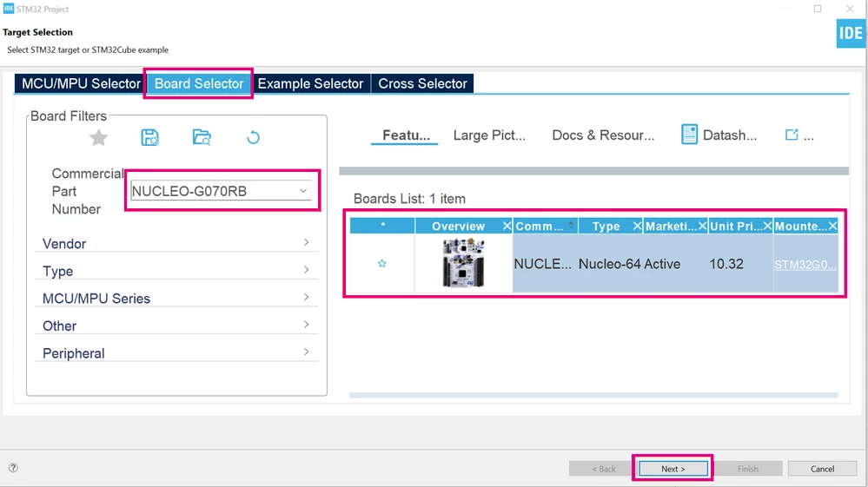This screenshot has width=868, height=487.
Task: Expand the Type filter section
Action: coord(176,271)
